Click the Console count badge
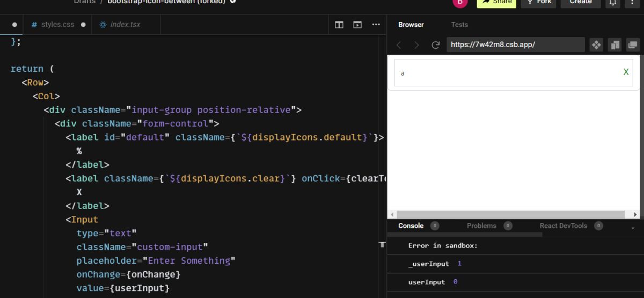Viewport: 644px width, 298px height. click(435, 226)
